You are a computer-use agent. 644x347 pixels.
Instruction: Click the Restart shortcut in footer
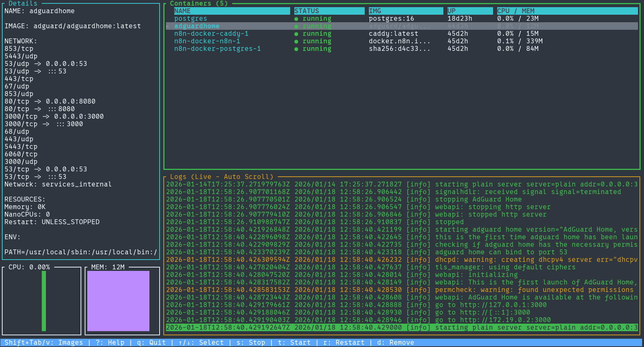coord(344,342)
